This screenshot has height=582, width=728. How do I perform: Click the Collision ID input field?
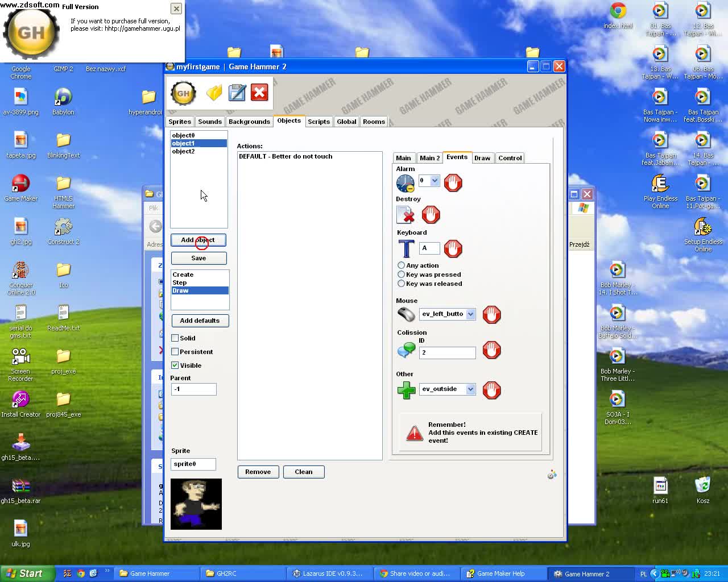pyautogui.click(x=447, y=353)
